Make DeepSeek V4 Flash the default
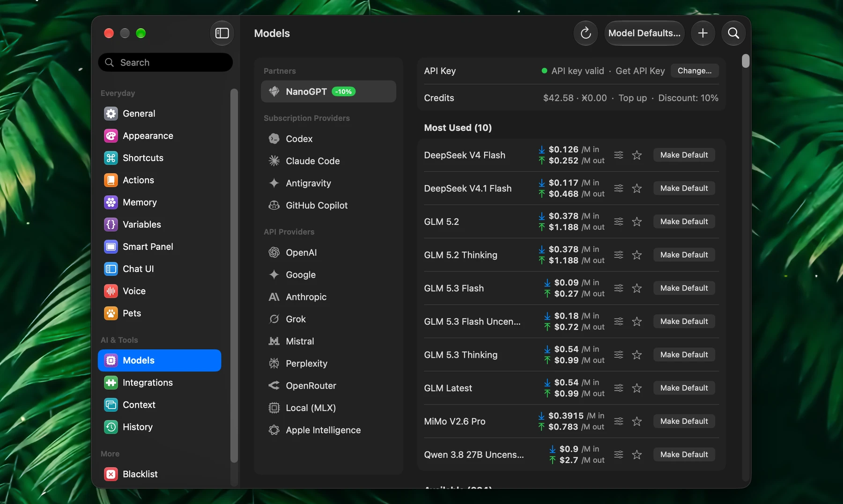 (x=684, y=155)
